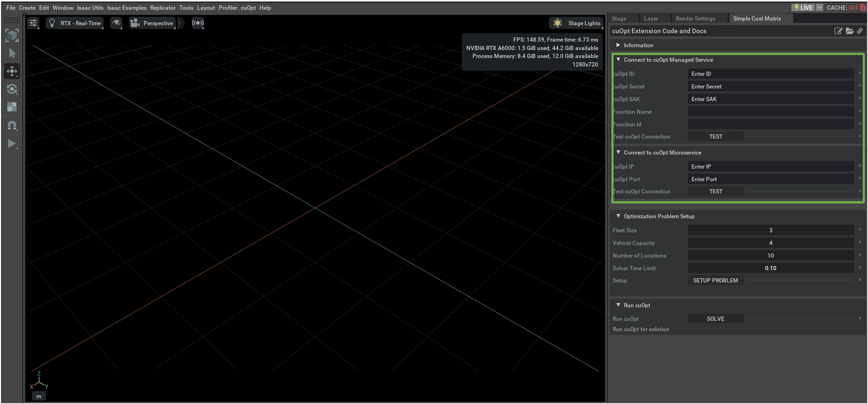This screenshot has height=404, width=868.
Task: Open the cuOpt menu
Action: pos(248,8)
